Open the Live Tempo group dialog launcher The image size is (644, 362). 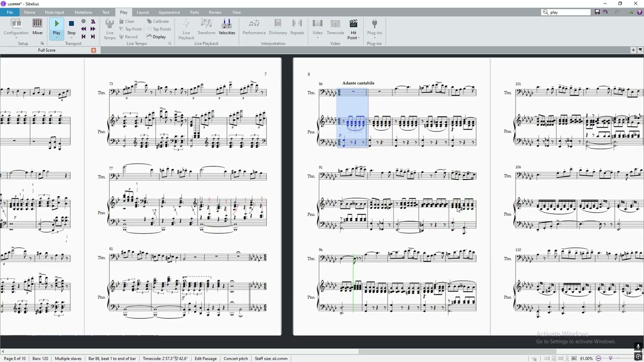coord(170,44)
